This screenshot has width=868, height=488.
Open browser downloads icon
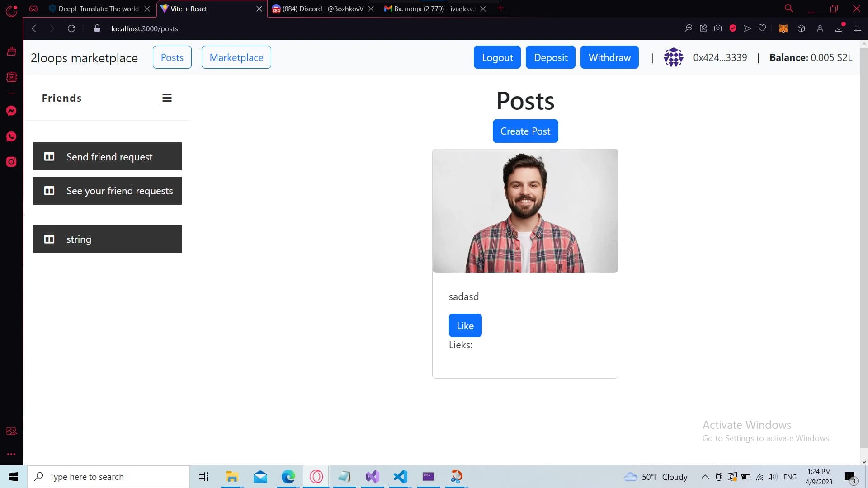point(839,28)
